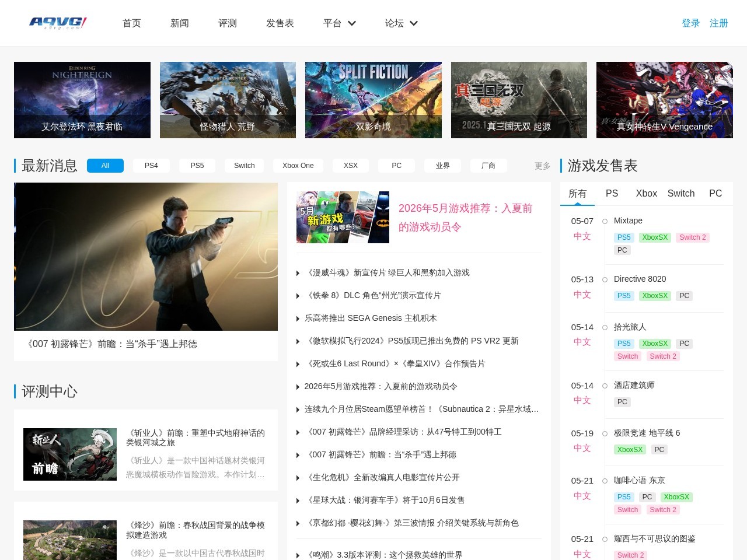Filter latest news by PC

click(x=397, y=166)
